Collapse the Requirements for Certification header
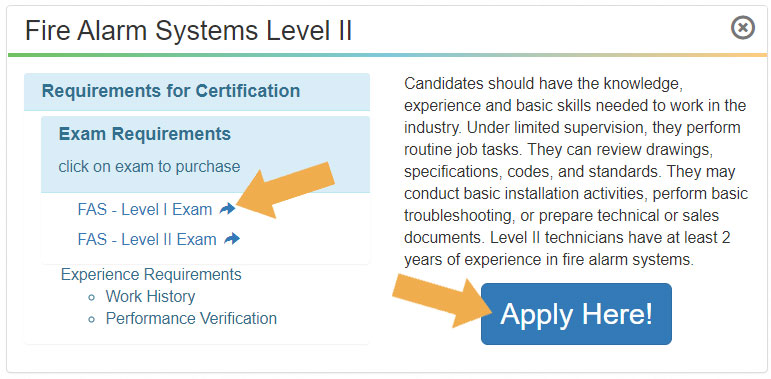This screenshot has width=771, height=379. [197, 92]
